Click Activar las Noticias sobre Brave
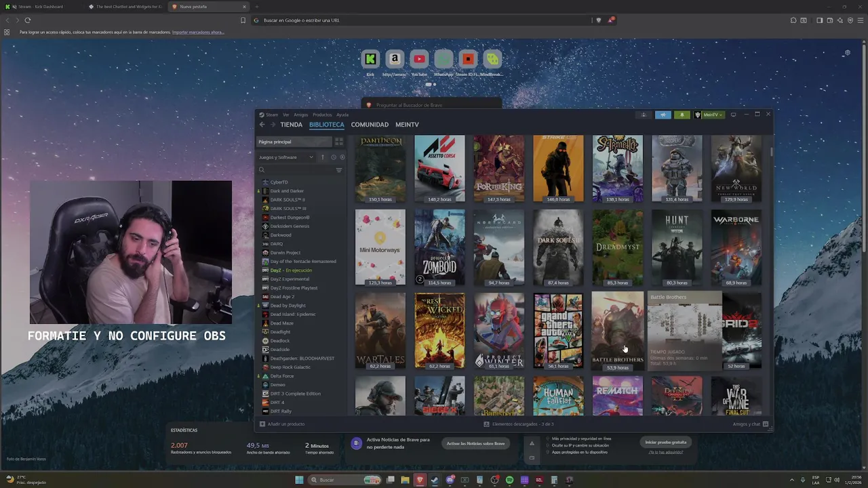Screen dimensions: 868x488 475,443
